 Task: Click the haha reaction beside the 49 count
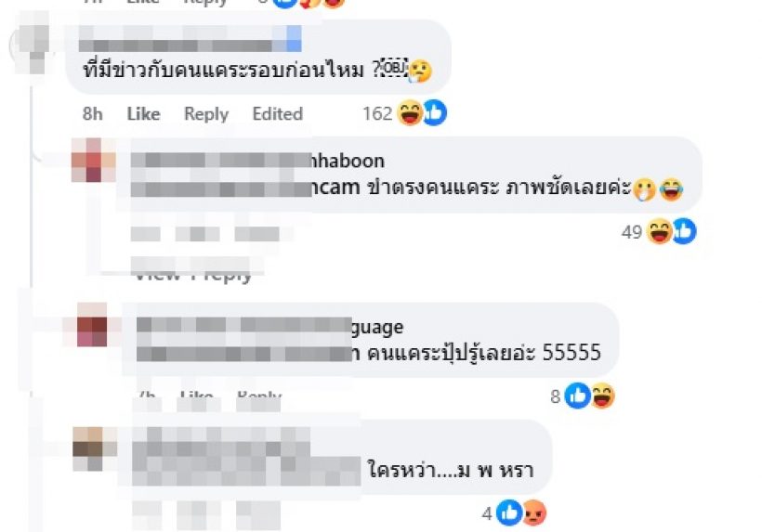point(660,231)
